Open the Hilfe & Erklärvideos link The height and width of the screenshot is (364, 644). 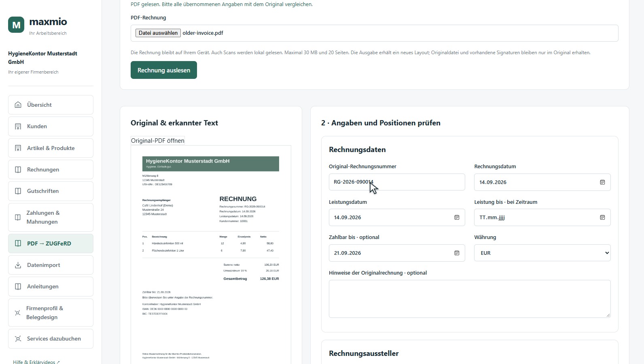tap(36, 362)
